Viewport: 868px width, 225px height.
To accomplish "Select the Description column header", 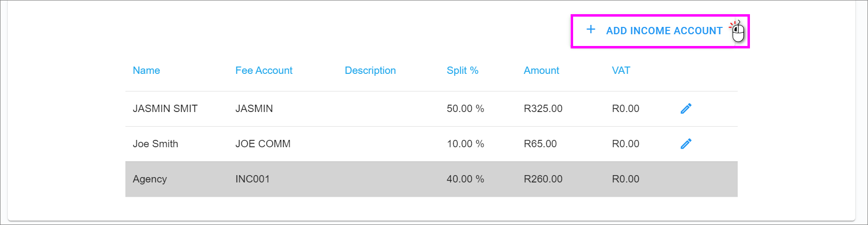I will click(370, 70).
